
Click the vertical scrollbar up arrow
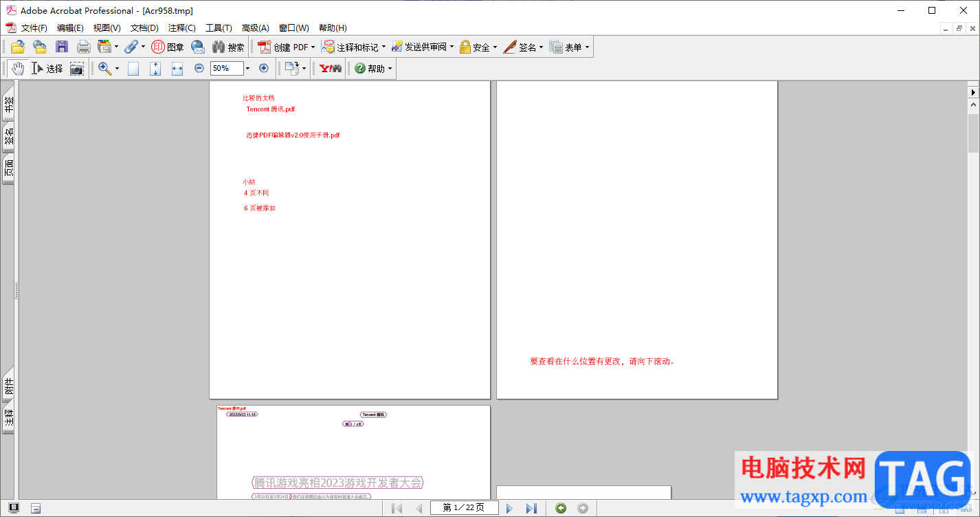(x=973, y=104)
